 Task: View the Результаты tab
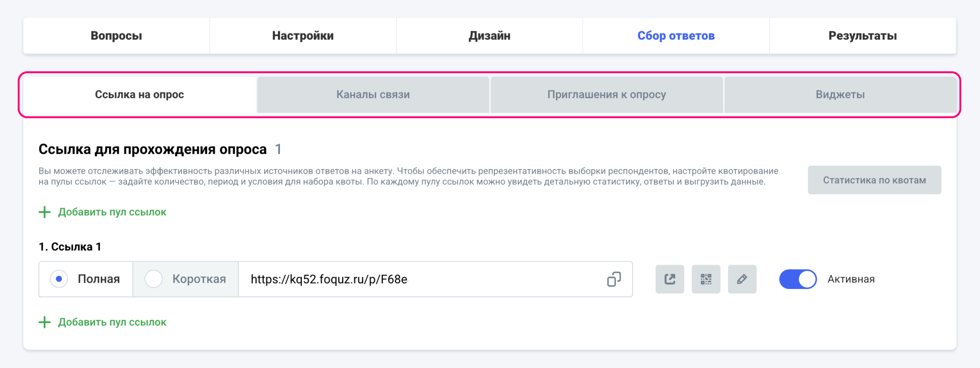[x=862, y=36]
